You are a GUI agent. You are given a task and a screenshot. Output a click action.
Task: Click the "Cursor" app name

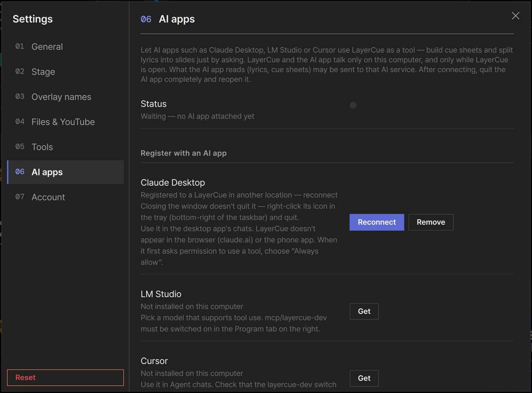pyautogui.click(x=154, y=361)
